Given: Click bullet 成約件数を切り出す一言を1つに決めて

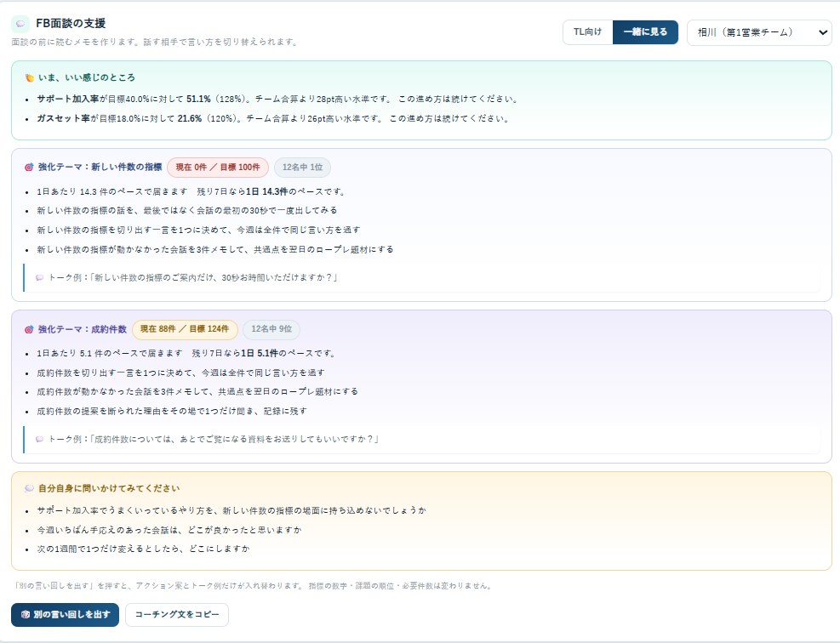Looking at the screenshot, I should tap(180, 373).
